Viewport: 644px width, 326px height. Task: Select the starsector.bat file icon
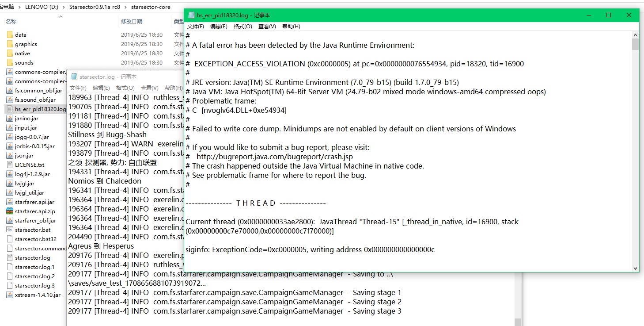10,230
